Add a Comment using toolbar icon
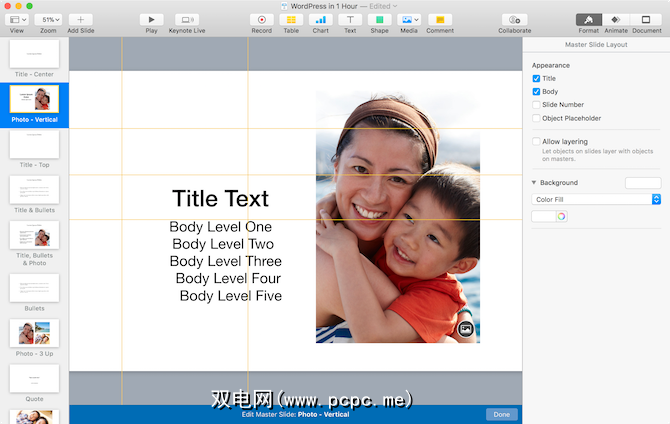Image resolution: width=670 pixels, height=424 pixels. click(x=439, y=19)
